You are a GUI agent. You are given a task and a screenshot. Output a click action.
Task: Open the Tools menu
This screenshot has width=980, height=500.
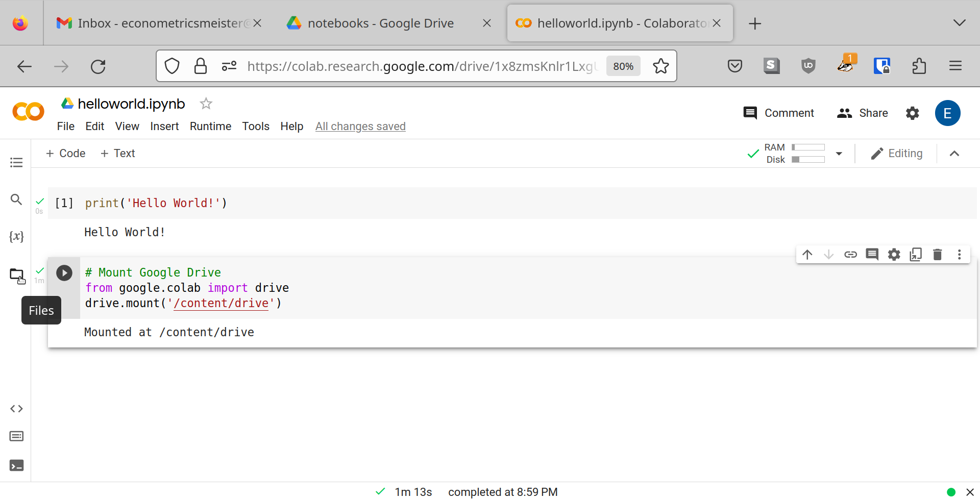[x=256, y=127]
